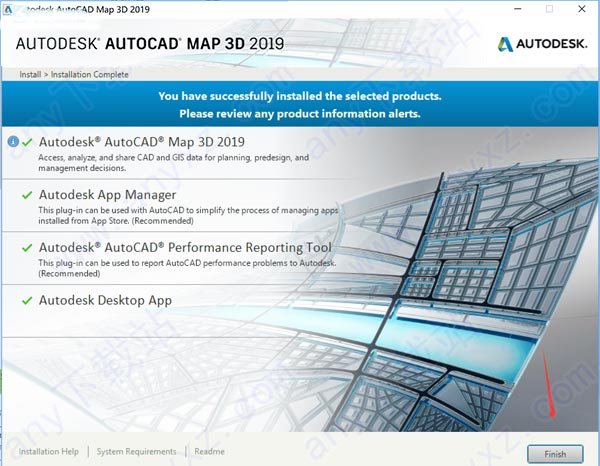Minimize the installer window
The width and height of the screenshot is (600, 466).
pyautogui.click(x=518, y=9)
